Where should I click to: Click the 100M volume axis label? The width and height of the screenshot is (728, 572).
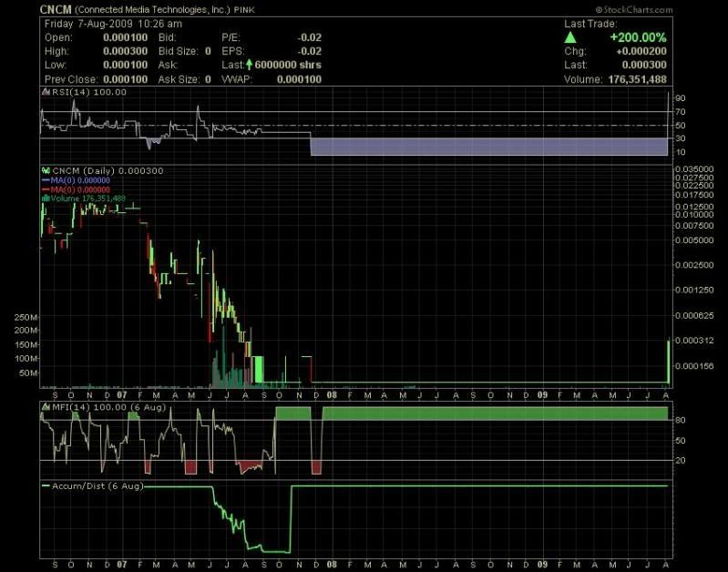pyautogui.click(x=26, y=359)
